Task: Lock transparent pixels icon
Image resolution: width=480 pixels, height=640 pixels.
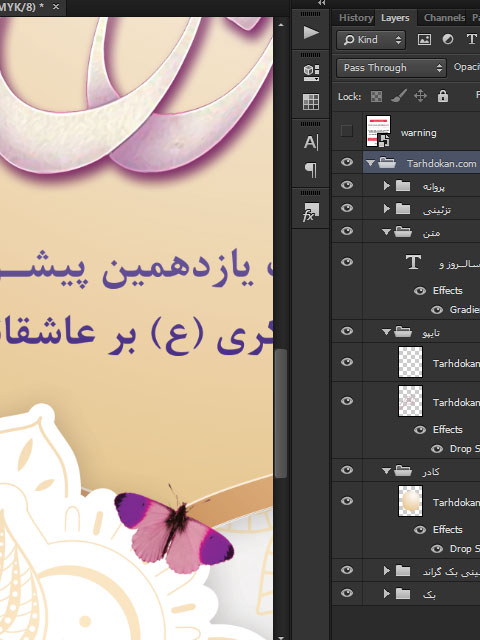Action: pyautogui.click(x=376, y=96)
